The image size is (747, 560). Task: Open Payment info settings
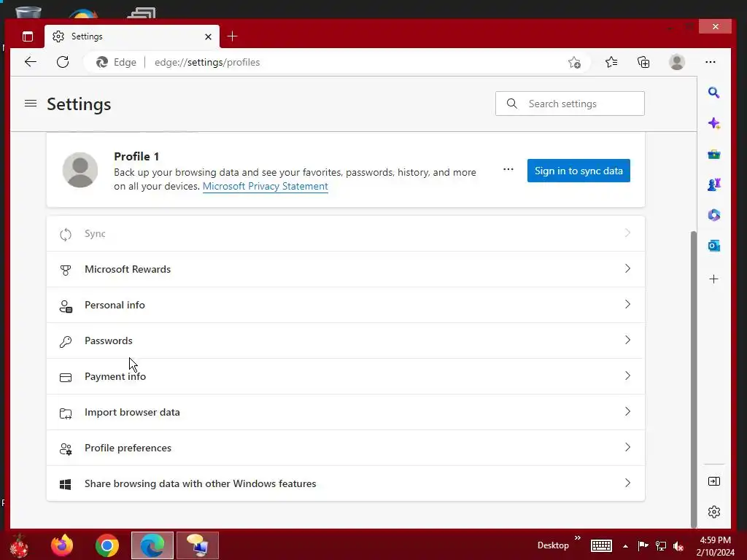pos(346,376)
